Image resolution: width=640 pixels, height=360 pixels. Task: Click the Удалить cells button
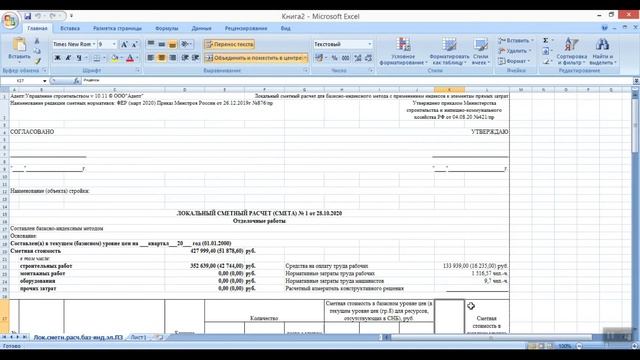514,51
